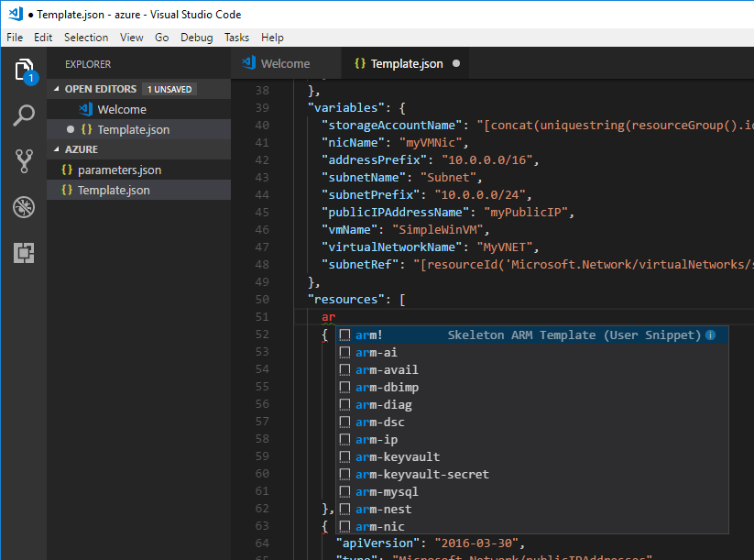Choose the arm-nic snippet suggestion
754x560 pixels.
(532, 526)
